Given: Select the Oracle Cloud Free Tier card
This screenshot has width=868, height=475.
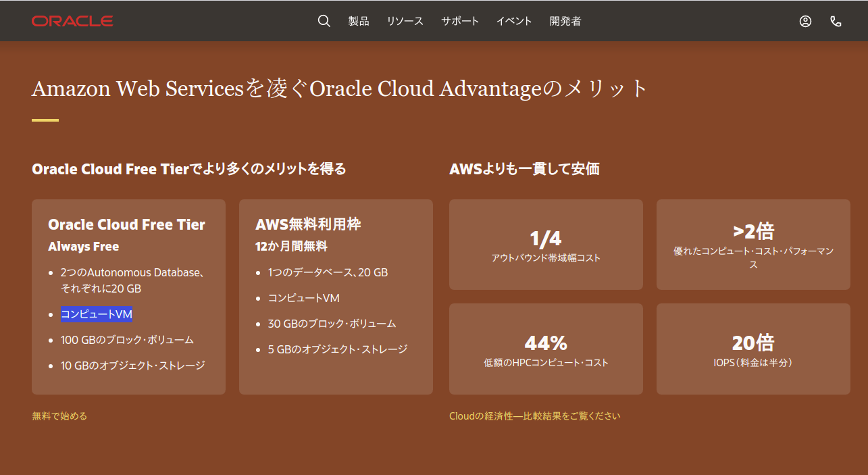Looking at the screenshot, I should click(x=128, y=297).
